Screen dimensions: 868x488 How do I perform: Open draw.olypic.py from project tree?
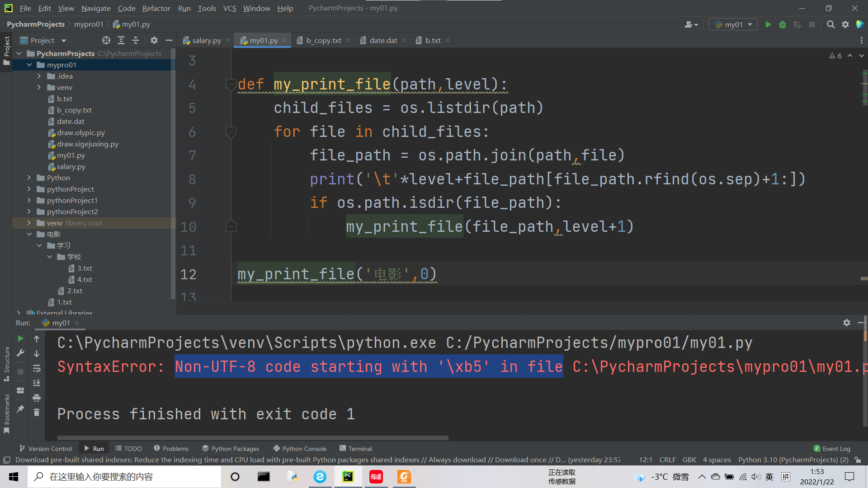point(80,132)
